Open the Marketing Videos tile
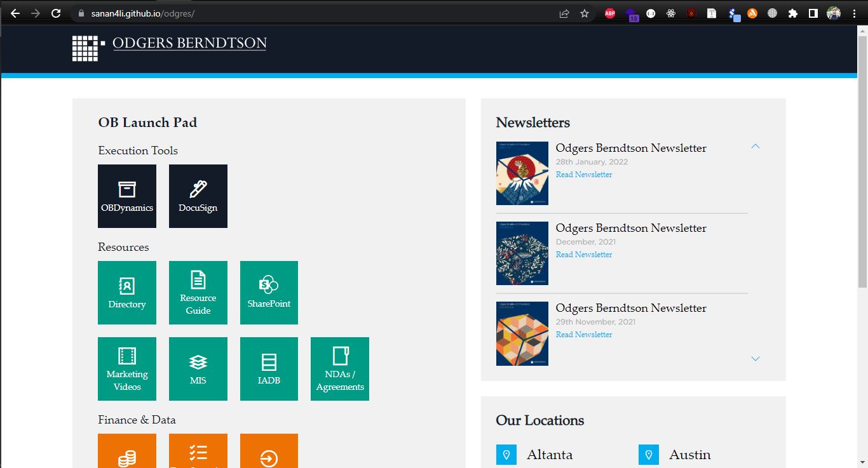The image size is (868, 468). coord(127,369)
